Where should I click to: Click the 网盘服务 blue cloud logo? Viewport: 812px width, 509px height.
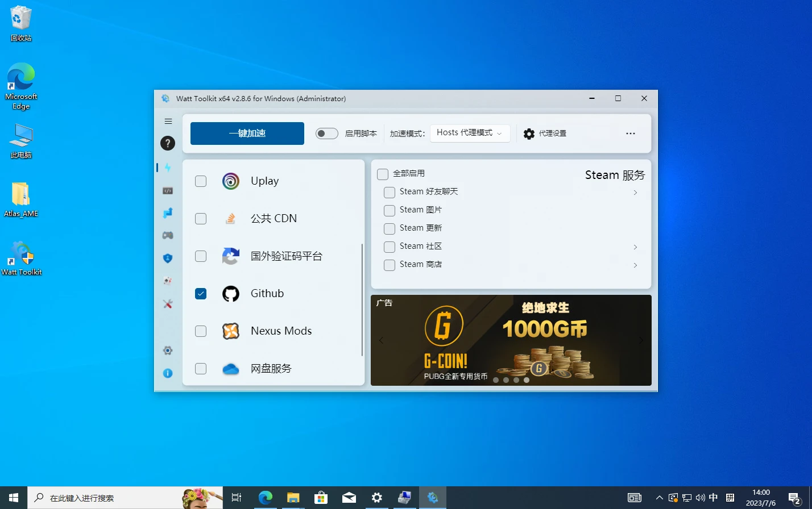pos(231,369)
